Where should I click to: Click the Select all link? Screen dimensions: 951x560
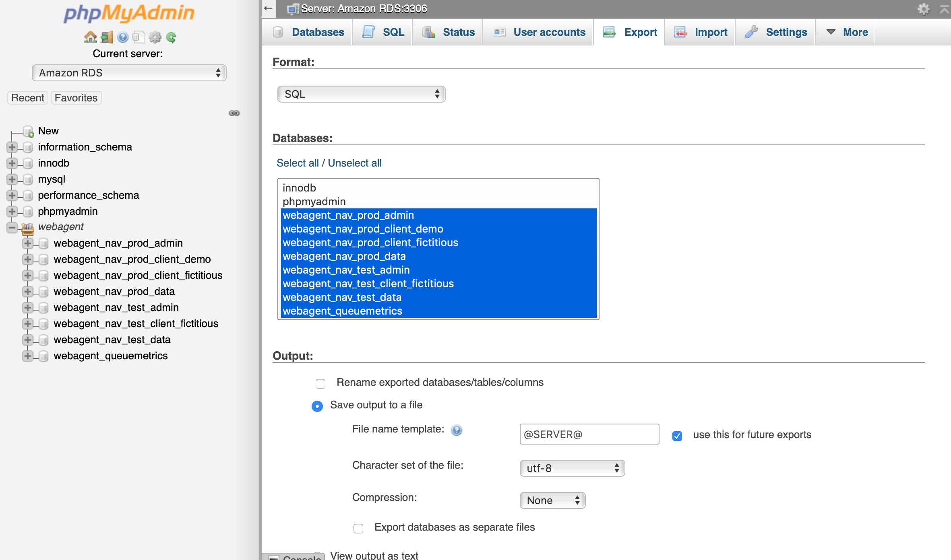pos(298,163)
